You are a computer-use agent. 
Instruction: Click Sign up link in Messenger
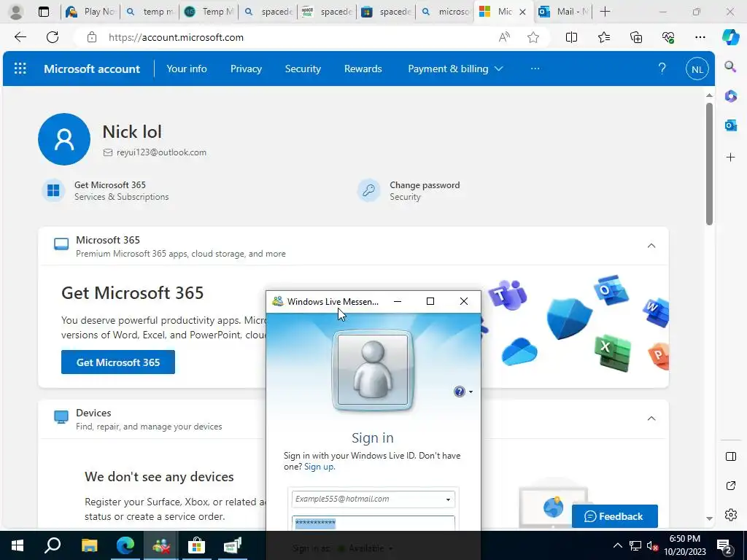click(x=320, y=467)
